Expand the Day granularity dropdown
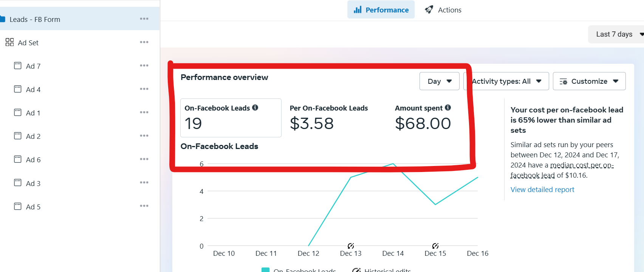The image size is (644, 272). coord(439,81)
